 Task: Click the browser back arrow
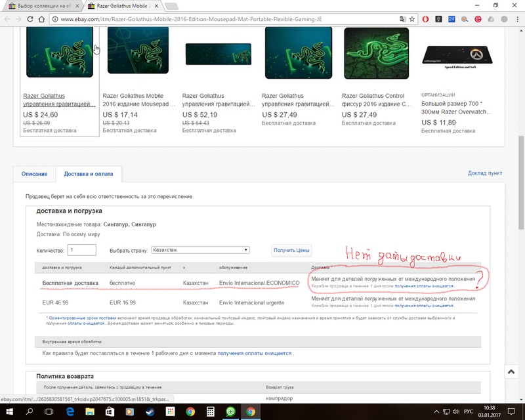point(7,19)
